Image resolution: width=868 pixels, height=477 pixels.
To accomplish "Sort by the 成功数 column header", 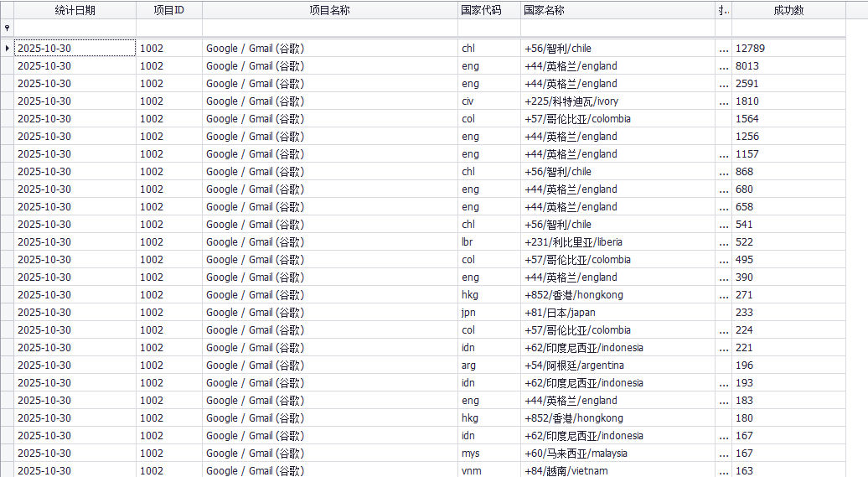I will [788, 10].
